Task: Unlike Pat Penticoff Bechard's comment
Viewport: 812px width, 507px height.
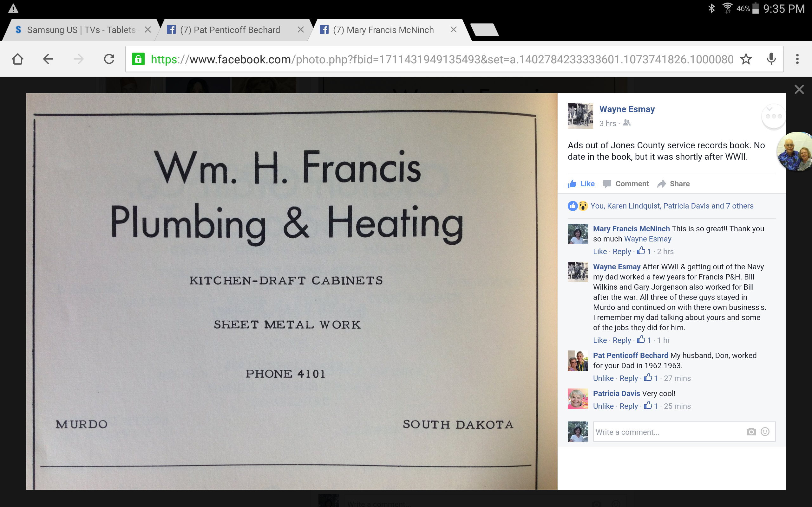Action: 603,378
